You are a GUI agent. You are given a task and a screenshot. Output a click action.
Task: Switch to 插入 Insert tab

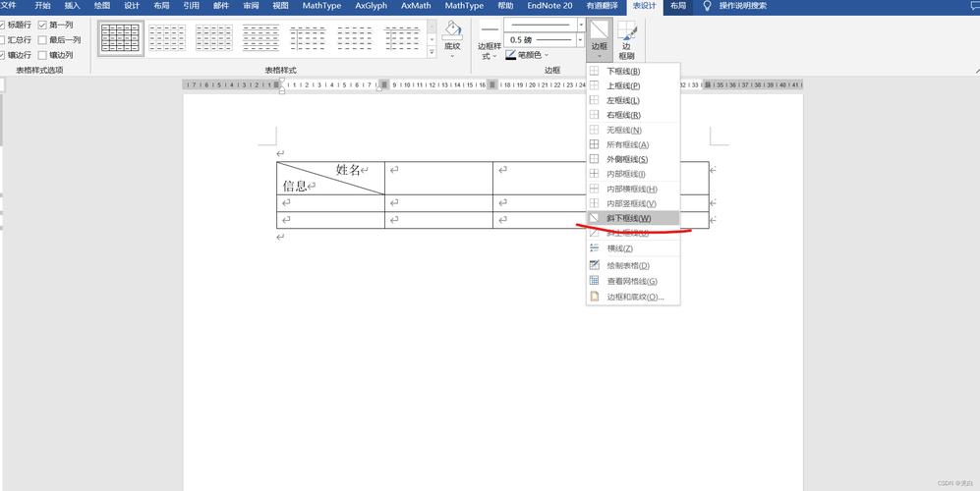tap(73, 6)
